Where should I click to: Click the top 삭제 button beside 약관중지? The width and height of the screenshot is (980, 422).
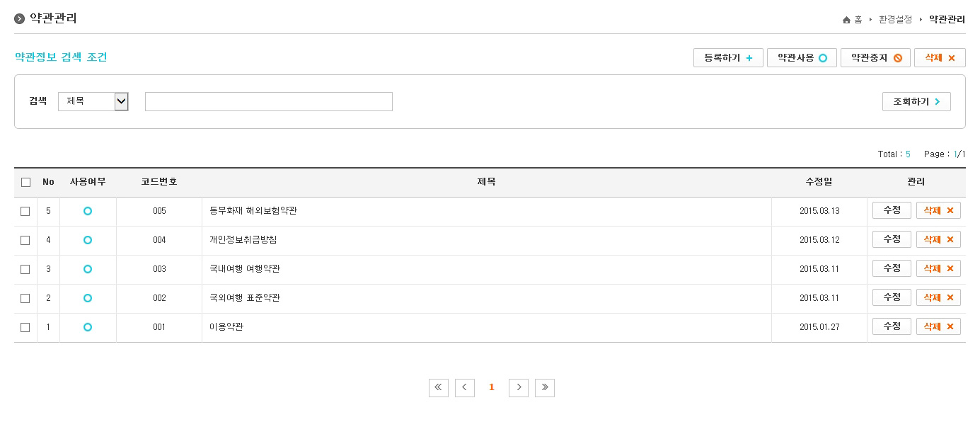coord(940,58)
